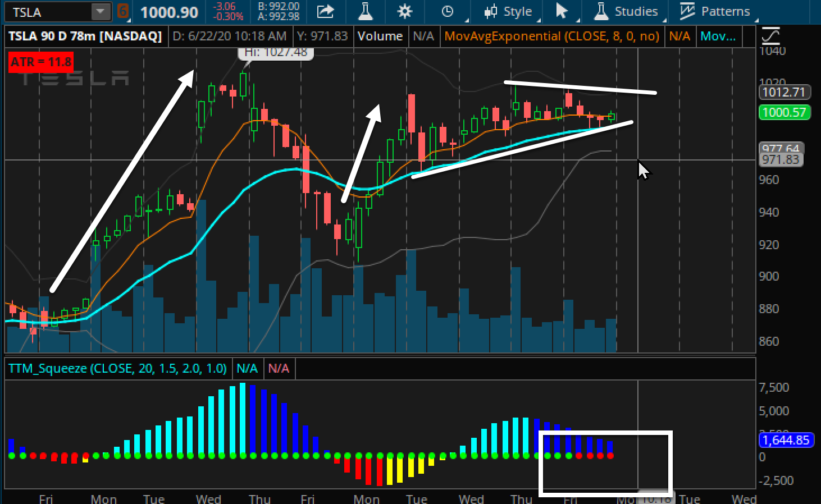Click the 900 price axis label

[x=769, y=277]
